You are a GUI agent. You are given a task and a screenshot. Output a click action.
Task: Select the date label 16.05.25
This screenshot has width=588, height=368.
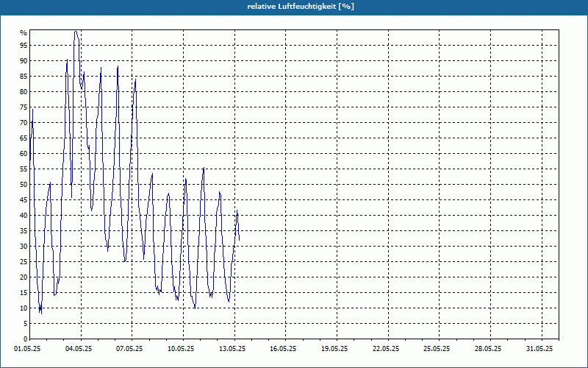pos(283,349)
